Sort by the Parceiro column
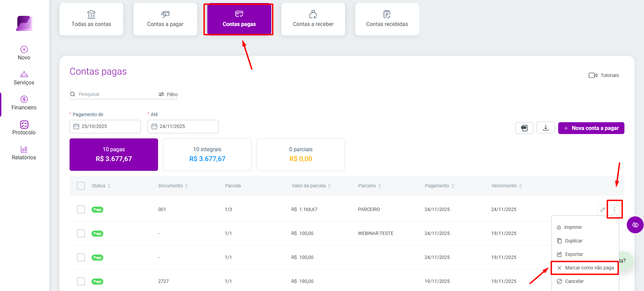 [x=370, y=186]
